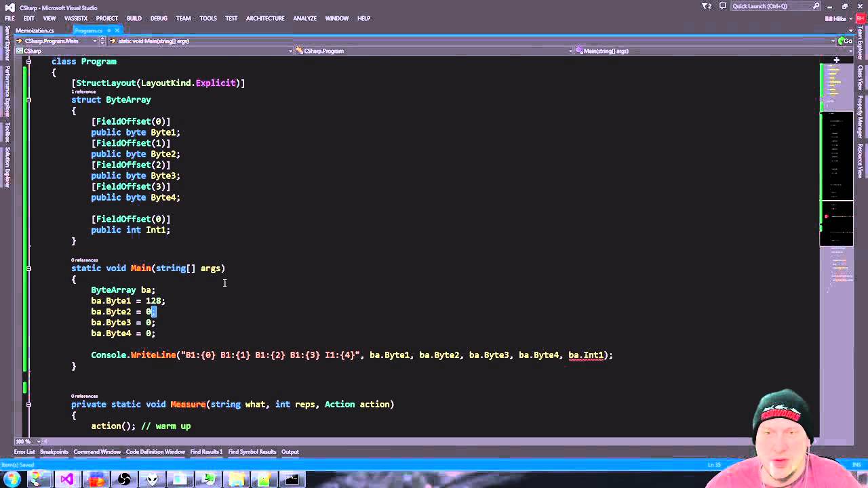Open the ANALYZE menu
This screenshot has height=488, width=868.
304,18
